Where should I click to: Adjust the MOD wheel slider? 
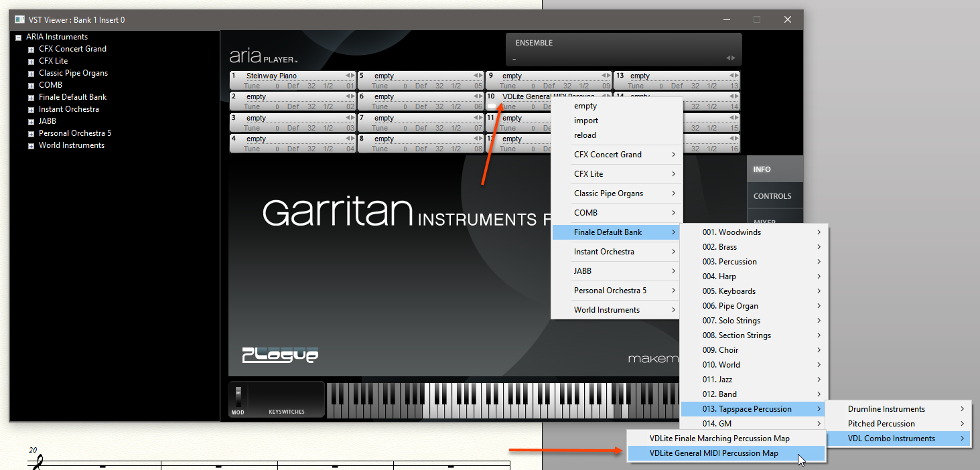237,396
